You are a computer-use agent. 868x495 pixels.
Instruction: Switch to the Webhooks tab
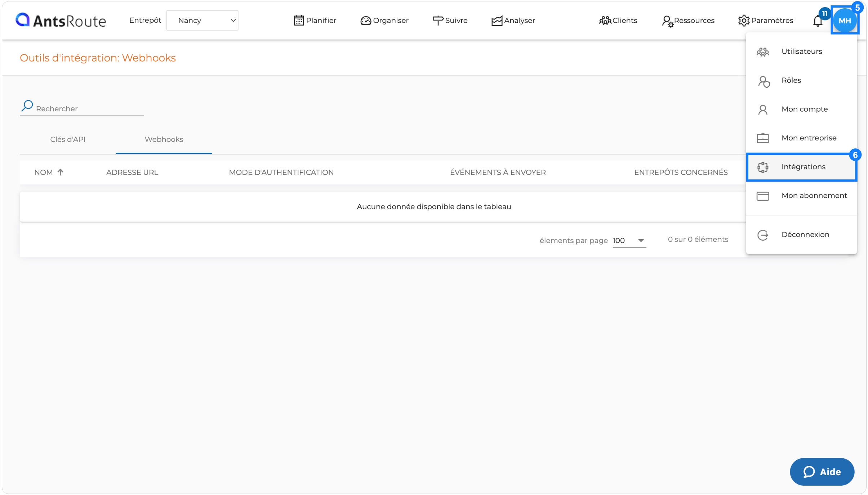click(164, 139)
